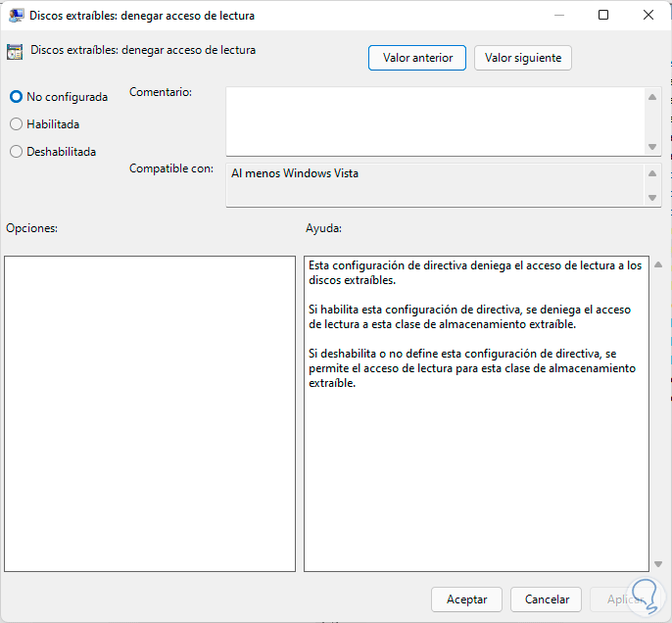Cancel the dialog with Cancelar
The width and height of the screenshot is (672, 623).
[546, 599]
